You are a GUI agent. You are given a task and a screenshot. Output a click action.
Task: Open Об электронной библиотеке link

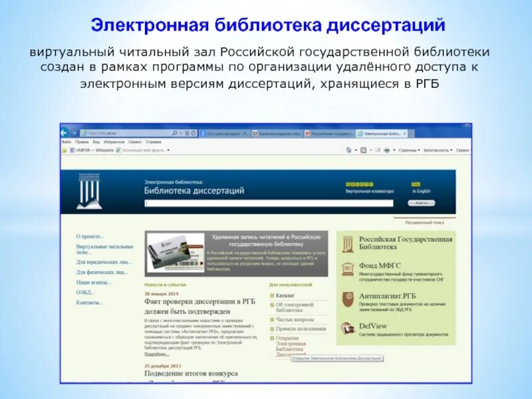point(295,307)
